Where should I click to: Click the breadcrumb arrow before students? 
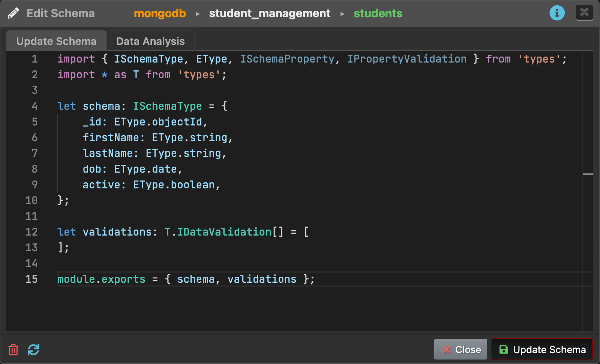click(x=342, y=14)
